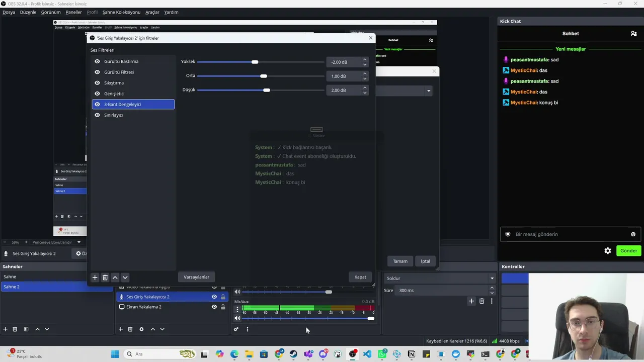Open source properties gear icon

click(141, 329)
